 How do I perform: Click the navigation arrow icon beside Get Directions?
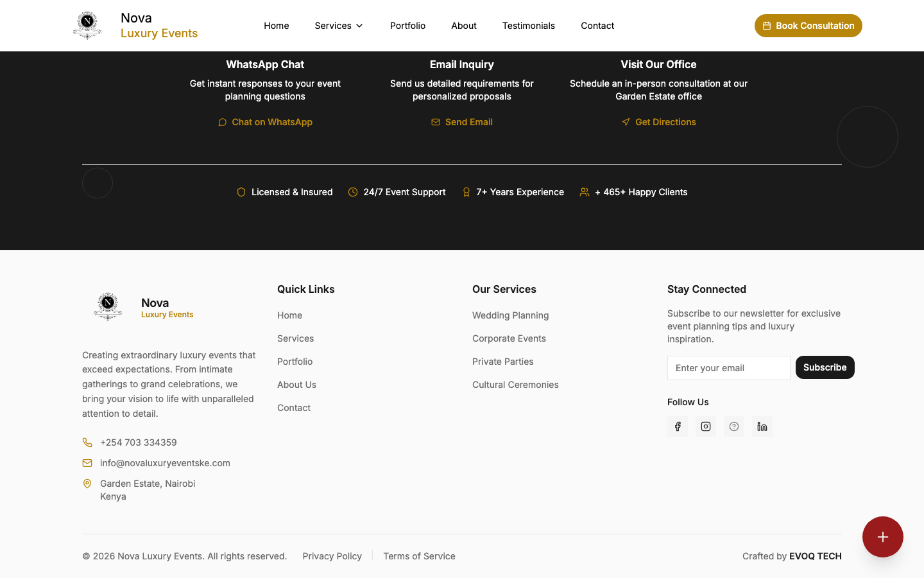tap(626, 122)
